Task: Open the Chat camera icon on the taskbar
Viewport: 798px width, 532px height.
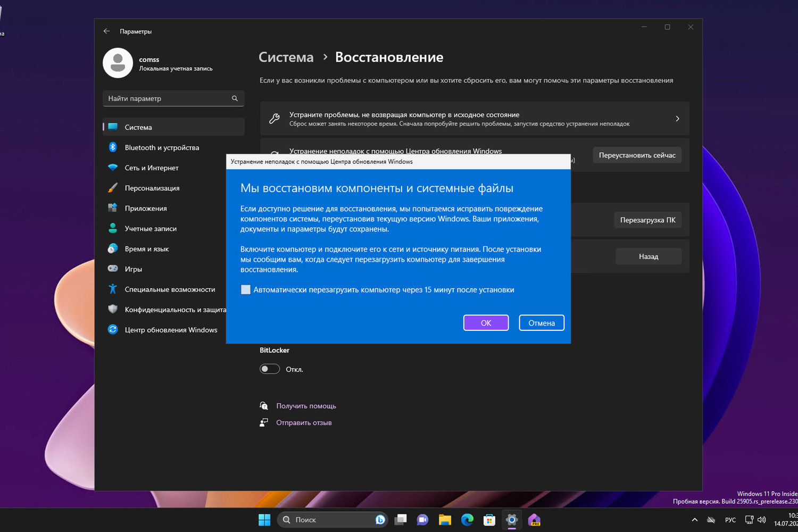Action: (x=422, y=520)
